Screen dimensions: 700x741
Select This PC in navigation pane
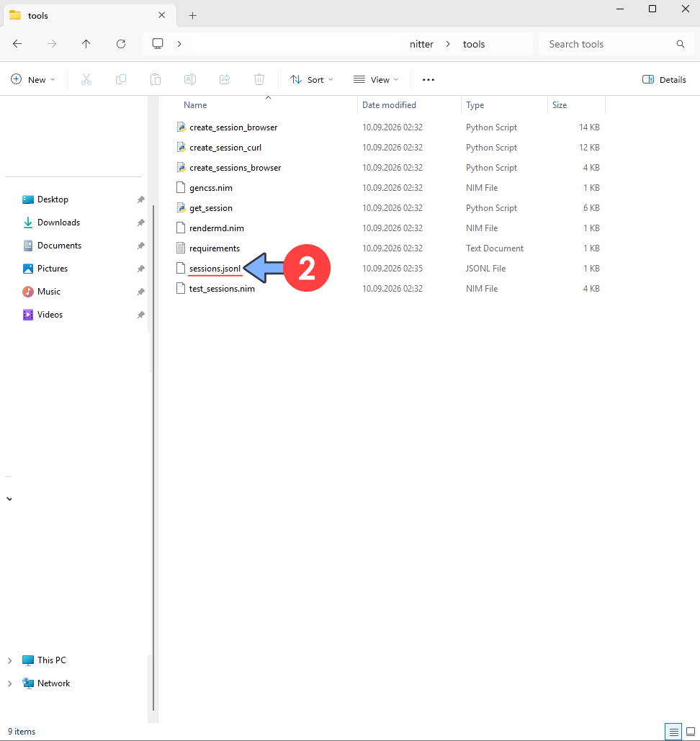coord(52,660)
